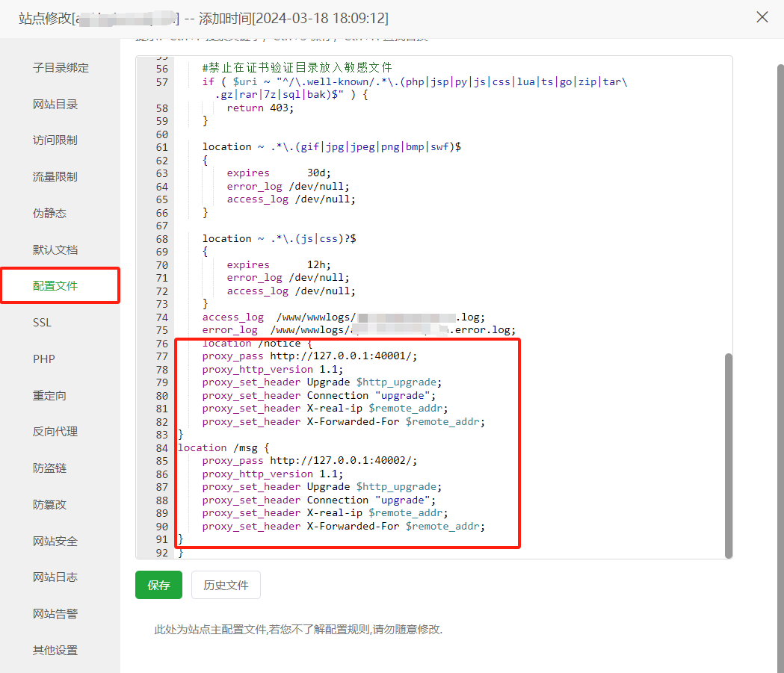Click line number 84 in gutter
This screenshot has height=673, width=784.
(x=162, y=448)
